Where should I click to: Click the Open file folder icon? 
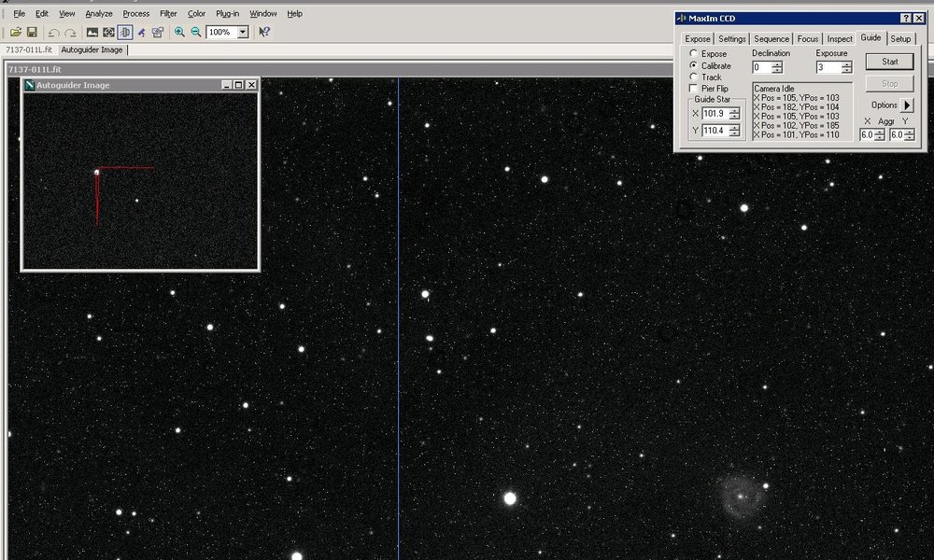(16, 32)
